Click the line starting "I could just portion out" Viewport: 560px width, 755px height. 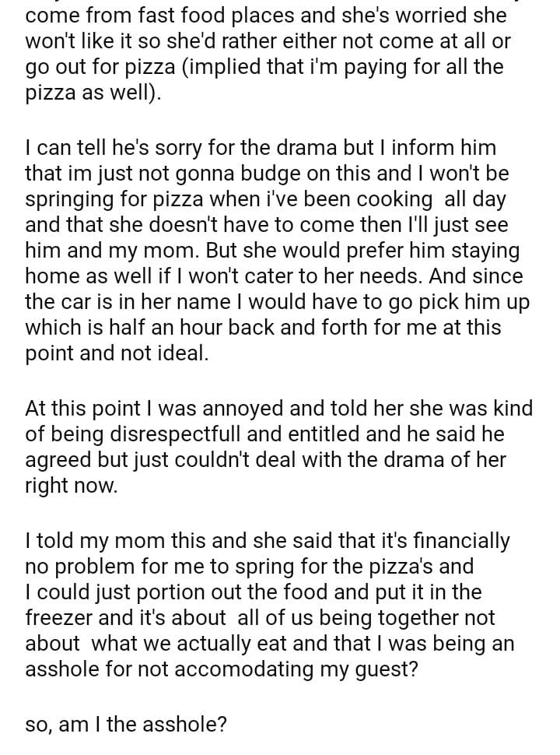[254, 592]
